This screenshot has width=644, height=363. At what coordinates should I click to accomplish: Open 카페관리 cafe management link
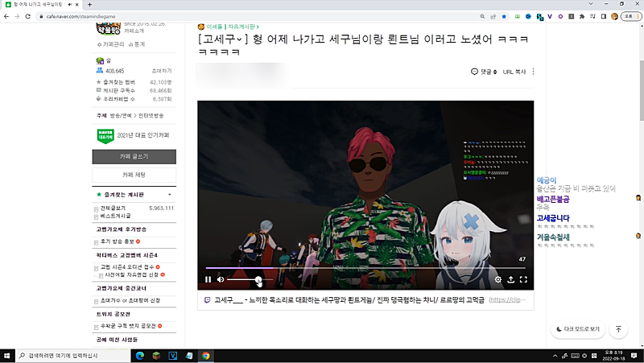pos(111,44)
